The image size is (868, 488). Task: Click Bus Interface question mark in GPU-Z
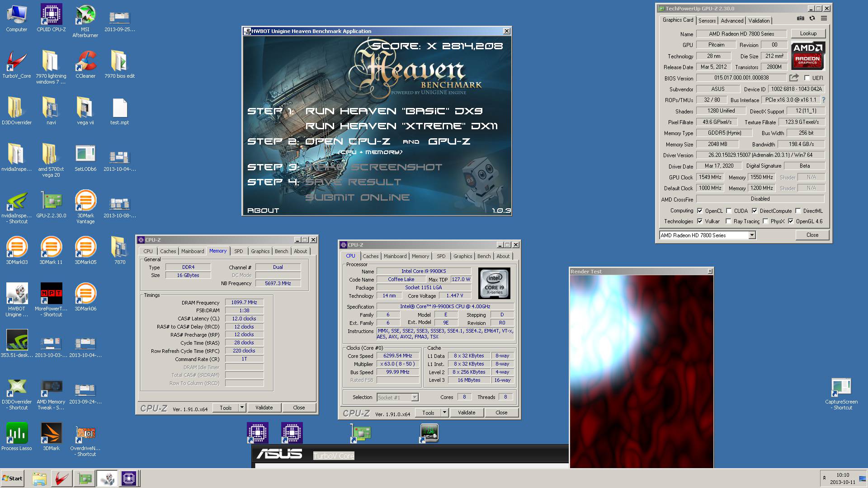coord(823,100)
